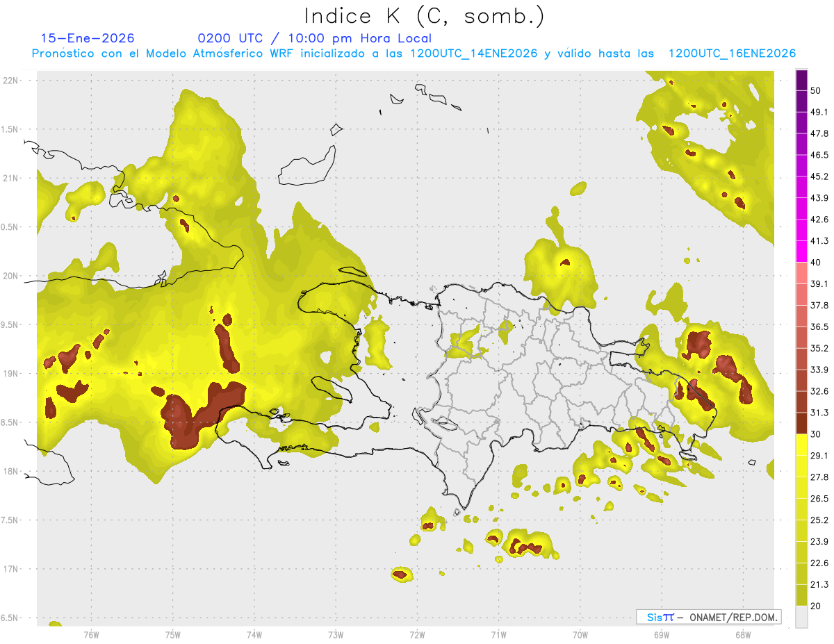Click legend value '49.1'
The height and width of the screenshot is (644, 834).
pyautogui.click(x=819, y=112)
